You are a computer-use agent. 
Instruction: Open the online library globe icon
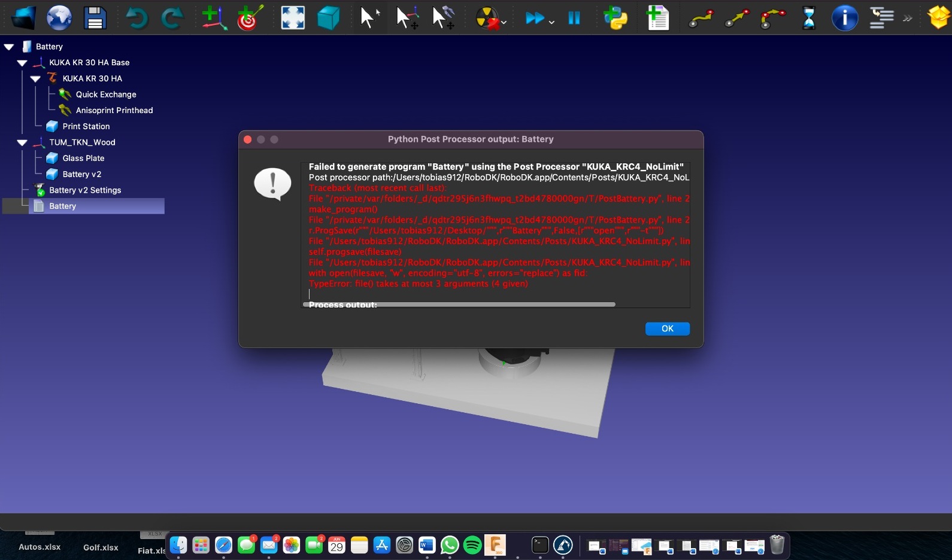pos(59,18)
